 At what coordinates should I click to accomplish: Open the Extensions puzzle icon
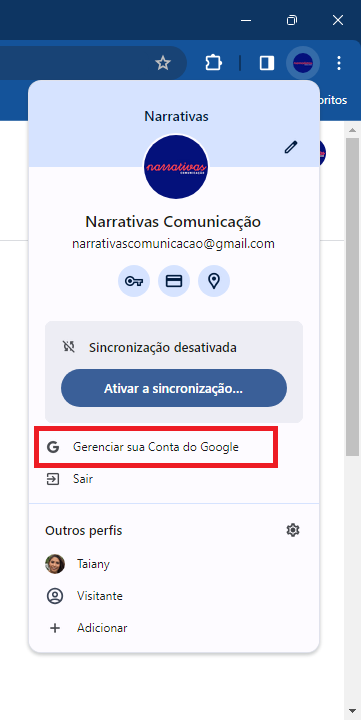pos(213,63)
